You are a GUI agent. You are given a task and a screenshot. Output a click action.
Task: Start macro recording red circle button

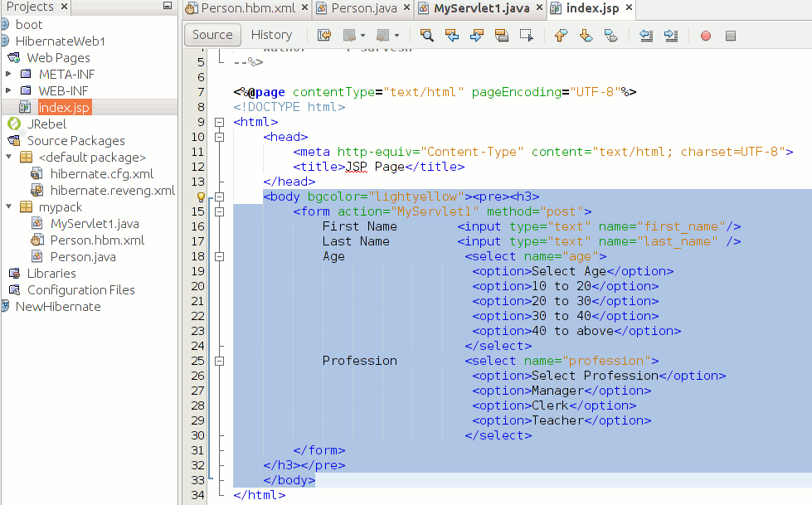pos(706,36)
